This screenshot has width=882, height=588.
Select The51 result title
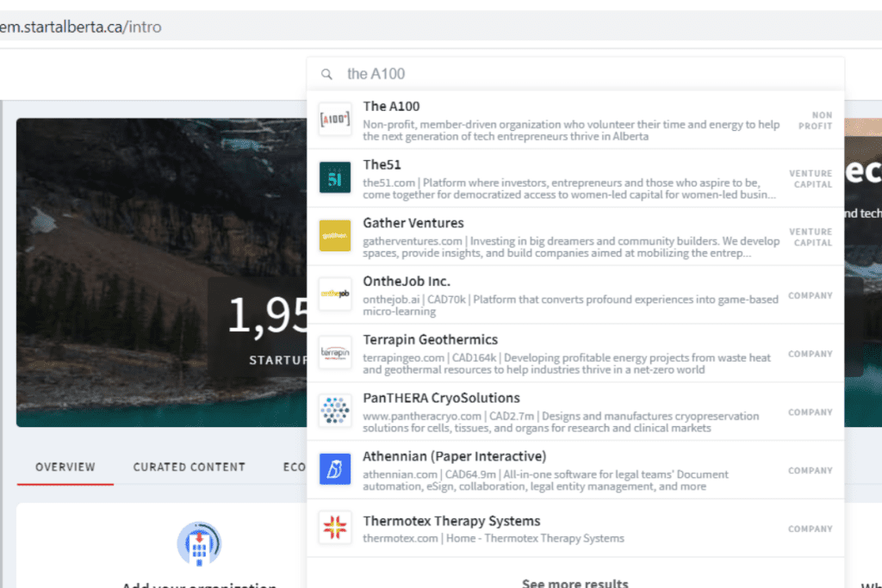pos(382,164)
